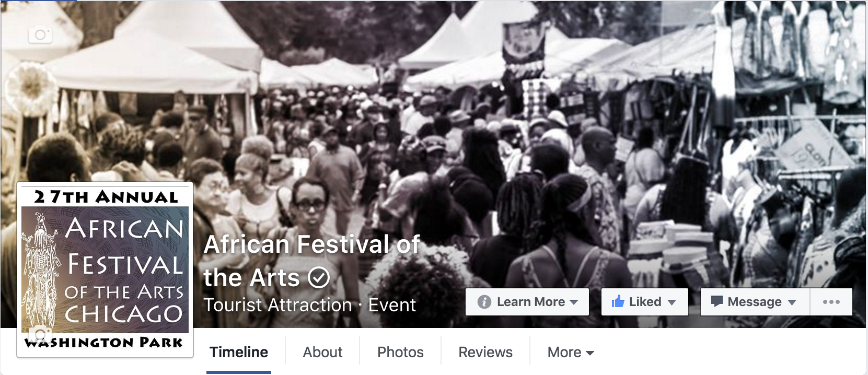Open the About tab
868x375 pixels.
322,353
